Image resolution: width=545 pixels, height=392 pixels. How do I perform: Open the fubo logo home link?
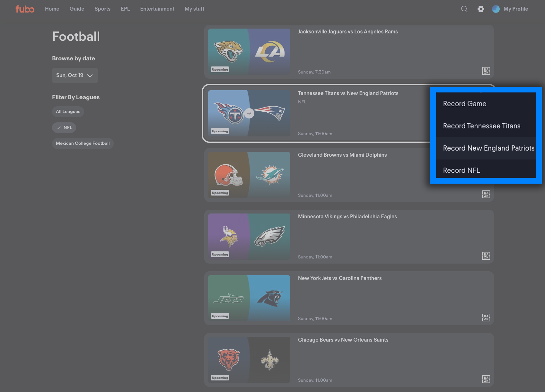tap(25, 9)
